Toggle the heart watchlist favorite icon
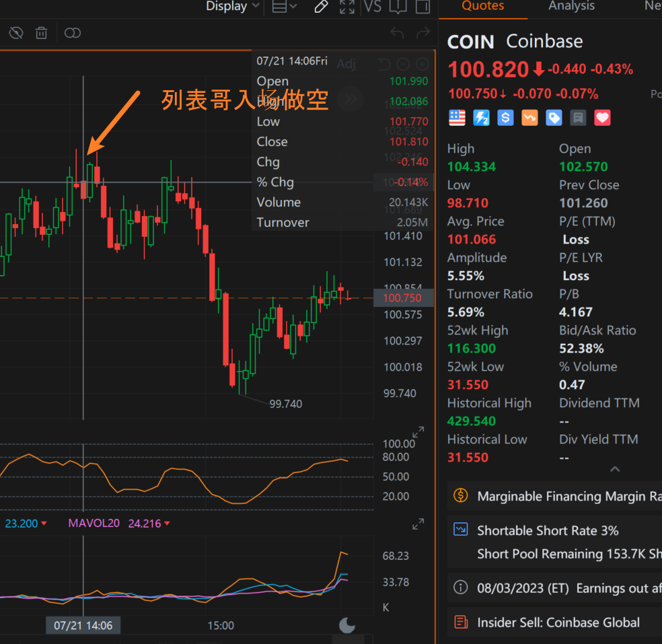The width and height of the screenshot is (662, 644). (603, 118)
